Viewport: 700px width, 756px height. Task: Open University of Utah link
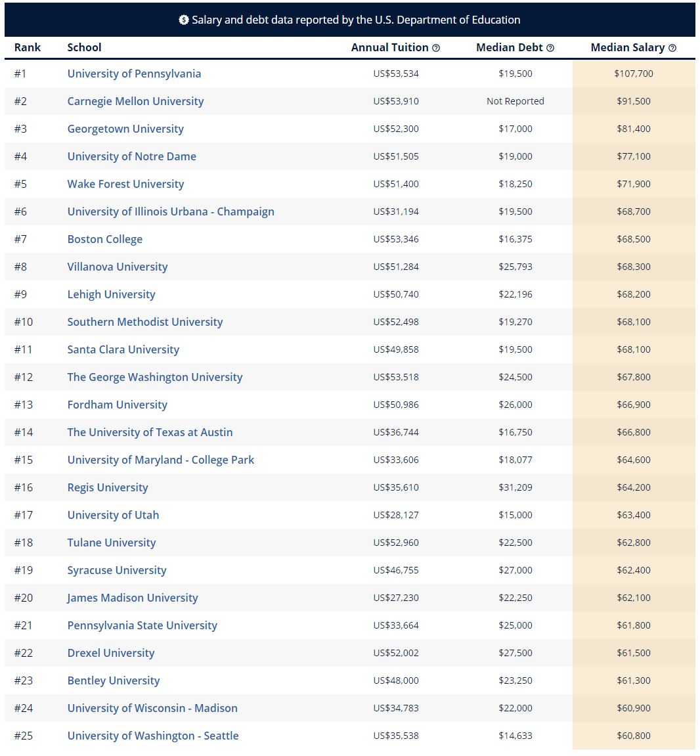coord(113,515)
